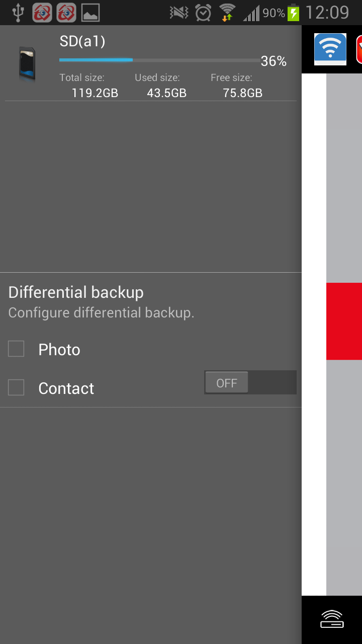362x644 pixels.
Task: Tap the battery charging indicator icon
Action: tap(293, 13)
